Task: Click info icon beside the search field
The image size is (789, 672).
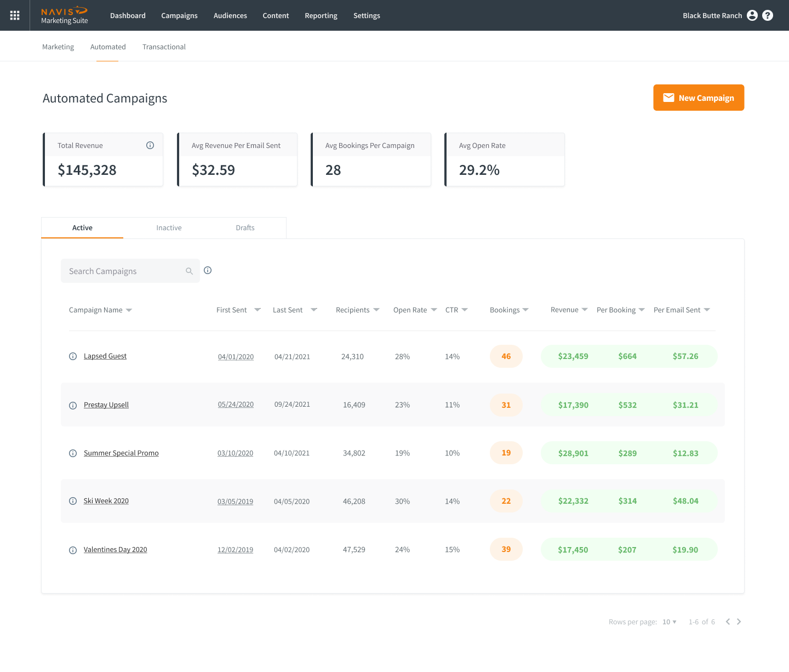Action: point(208,270)
